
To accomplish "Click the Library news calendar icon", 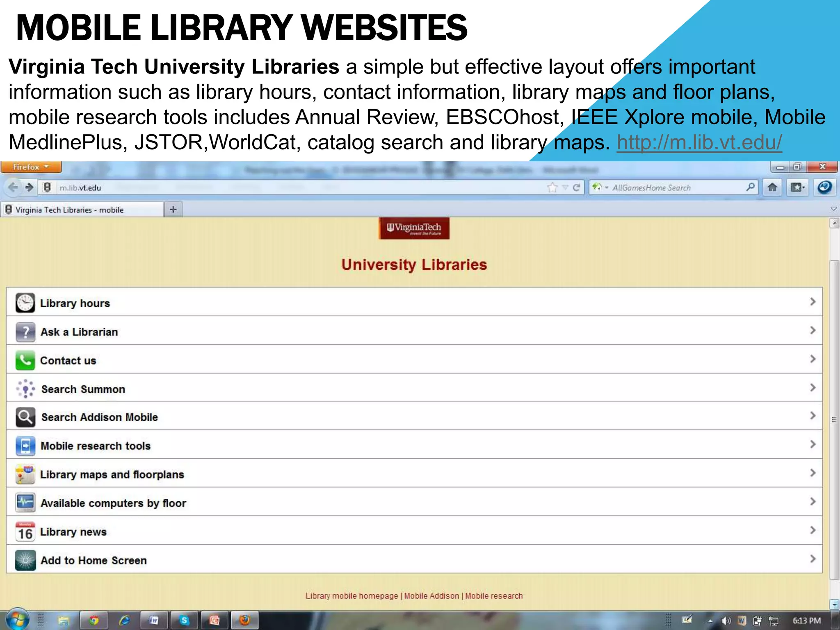I will (x=25, y=532).
